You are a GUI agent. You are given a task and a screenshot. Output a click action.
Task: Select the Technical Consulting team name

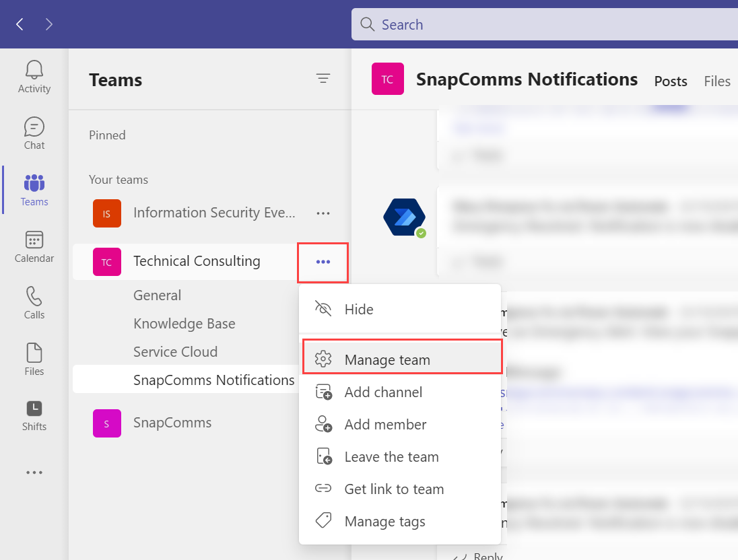click(197, 261)
